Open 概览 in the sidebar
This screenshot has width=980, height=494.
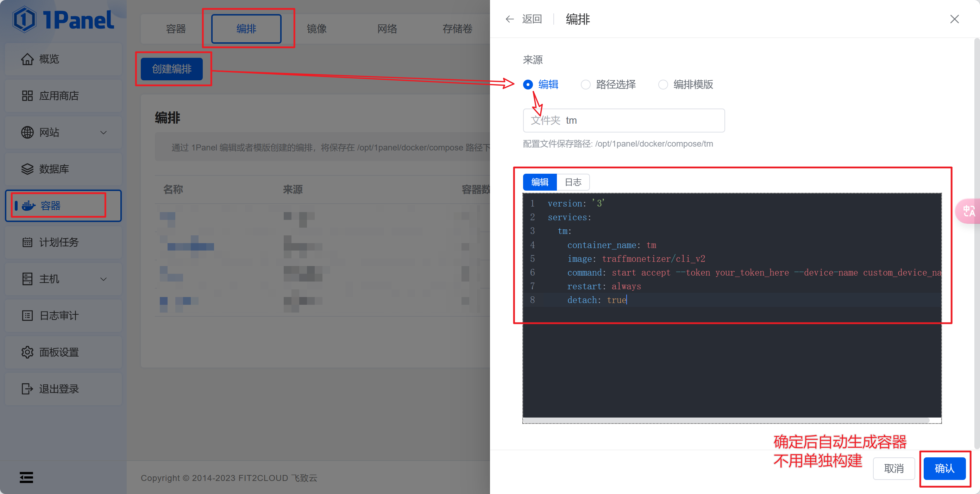tap(63, 59)
